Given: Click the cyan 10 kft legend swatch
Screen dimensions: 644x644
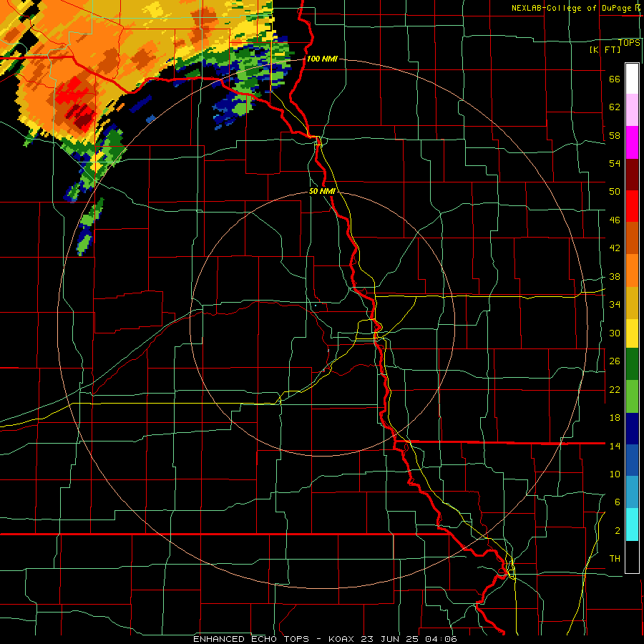Looking at the screenshot, I should (x=632, y=525).
